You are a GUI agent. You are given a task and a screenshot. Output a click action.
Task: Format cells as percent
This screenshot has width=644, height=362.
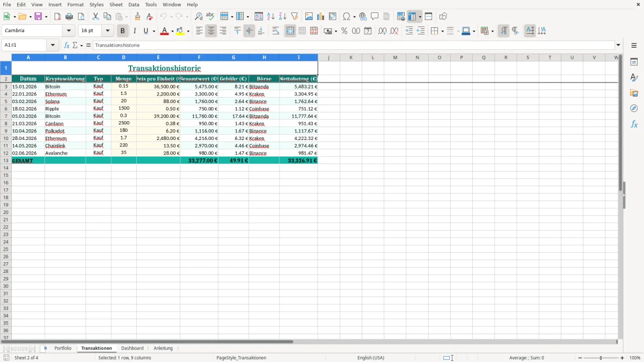coord(345,31)
